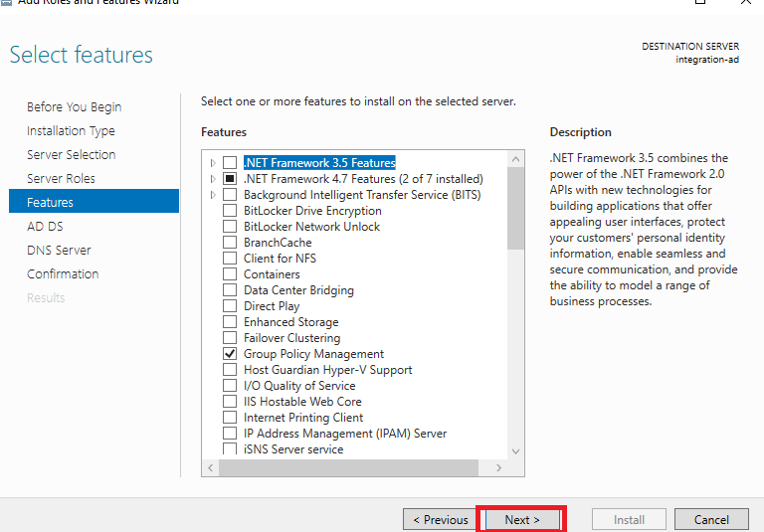The image size is (764, 532).
Task: Select Data Center Bridging label
Action: pyautogui.click(x=298, y=290)
